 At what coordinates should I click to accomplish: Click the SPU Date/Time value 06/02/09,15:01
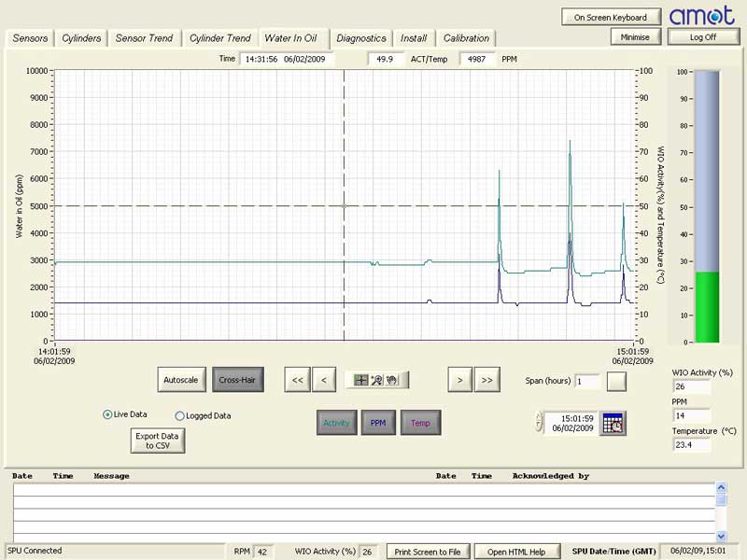(x=698, y=551)
